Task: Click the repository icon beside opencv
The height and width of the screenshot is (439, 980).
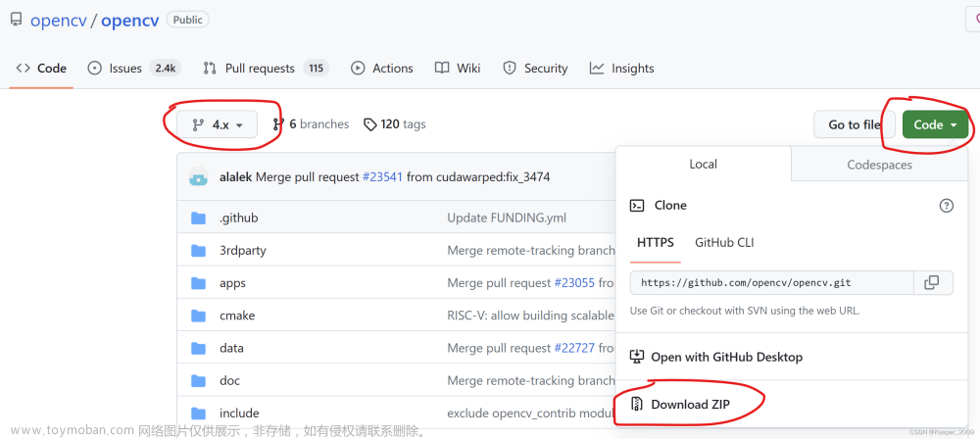Action: tap(17, 20)
